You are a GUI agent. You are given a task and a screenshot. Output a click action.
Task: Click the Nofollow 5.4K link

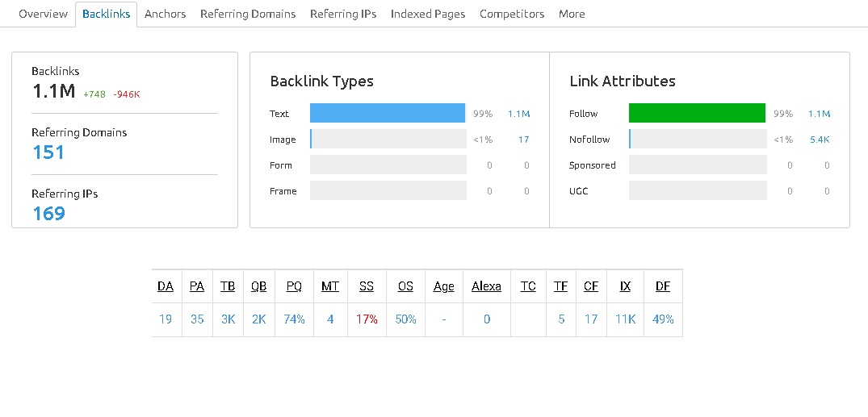[x=820, y=140]
